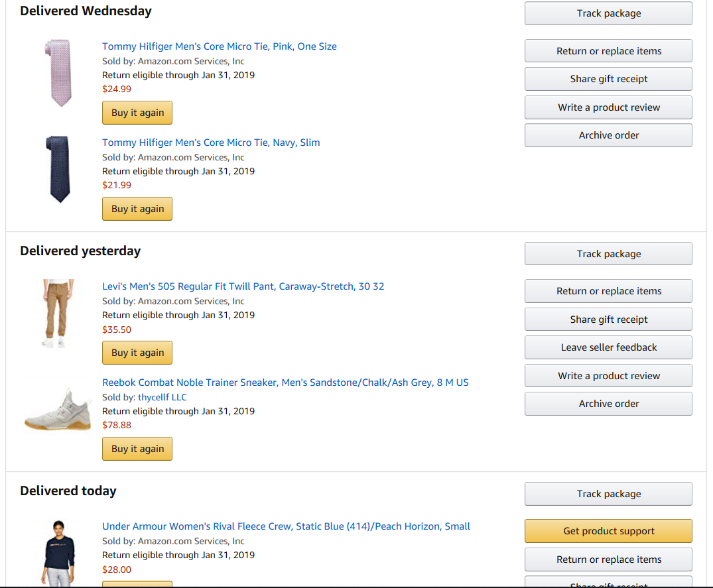
Task: Open the pink Tommy Hilfiger tie thumbnail
Action: tap(58, 72)
